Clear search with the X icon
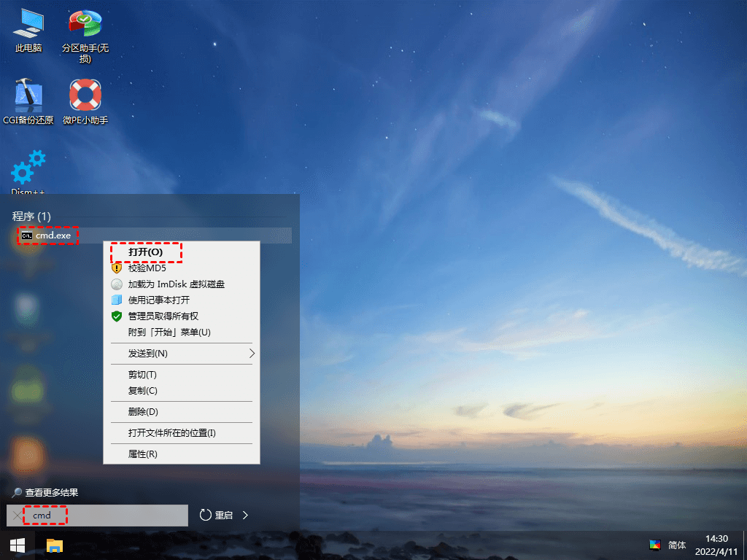 pos(18,516)
